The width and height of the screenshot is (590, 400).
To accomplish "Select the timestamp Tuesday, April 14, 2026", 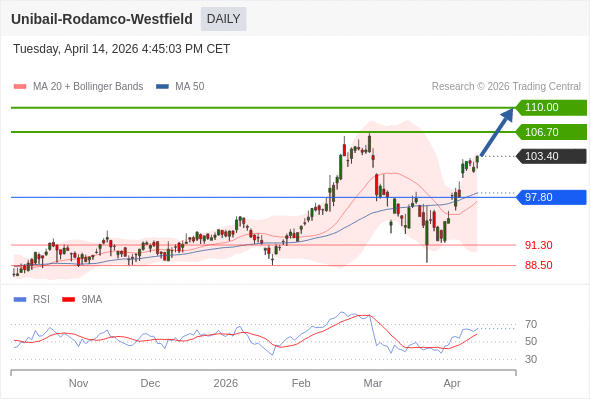I will tap(122, 49).
